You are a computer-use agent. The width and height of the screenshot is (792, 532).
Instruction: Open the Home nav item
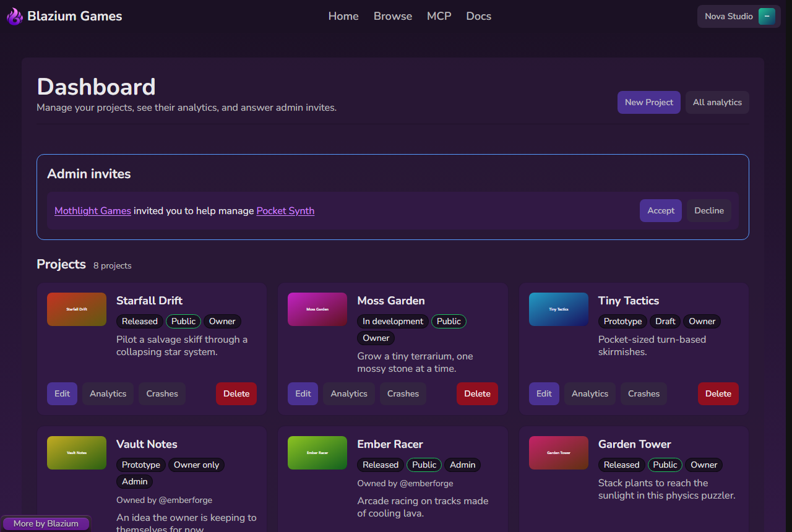(343, 16)
